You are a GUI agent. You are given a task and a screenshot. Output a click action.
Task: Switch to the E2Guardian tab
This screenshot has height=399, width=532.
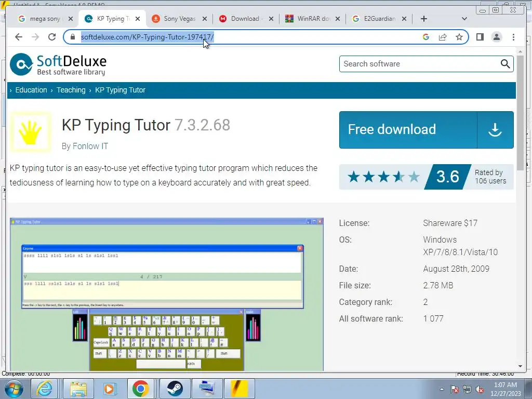(374, 19)
